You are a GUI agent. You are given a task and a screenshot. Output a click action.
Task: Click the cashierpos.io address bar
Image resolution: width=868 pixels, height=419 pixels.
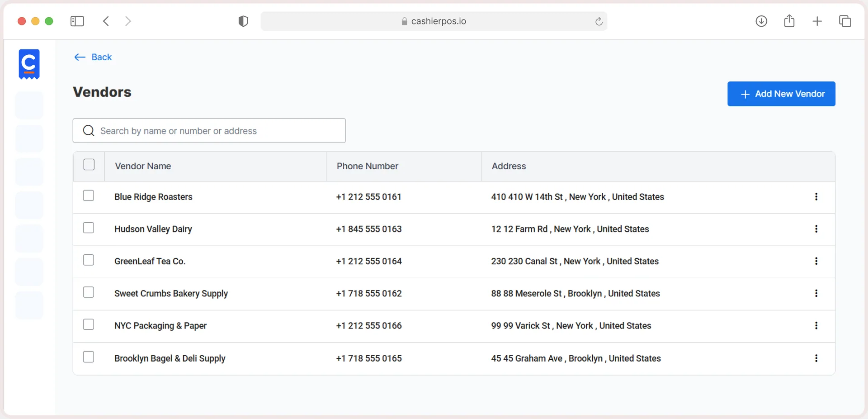[434, 21]
